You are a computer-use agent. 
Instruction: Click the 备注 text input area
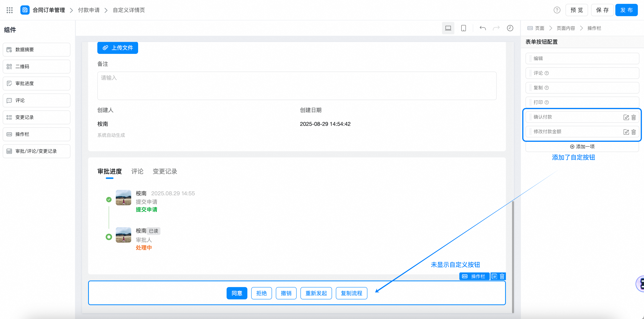(296, 86)
